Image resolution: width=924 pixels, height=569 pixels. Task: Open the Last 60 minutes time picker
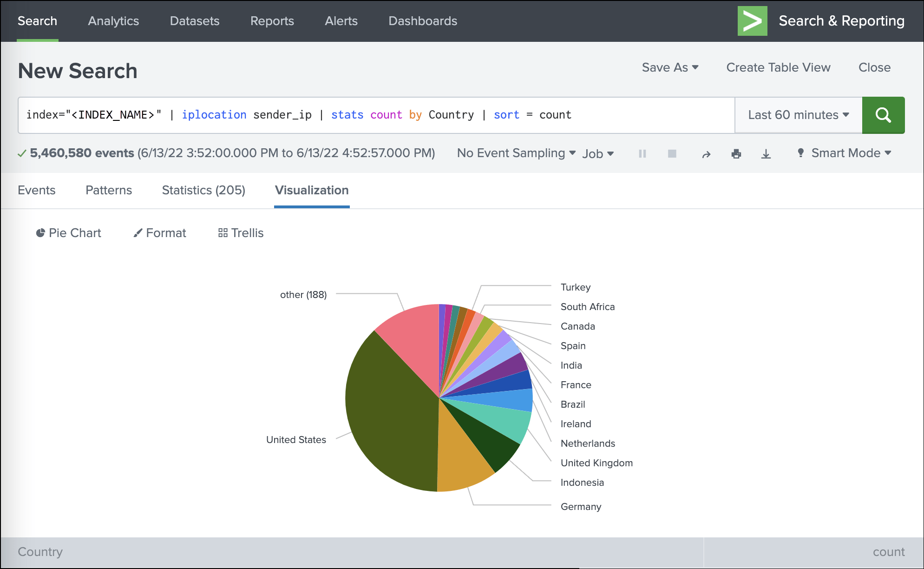[798, 115]
